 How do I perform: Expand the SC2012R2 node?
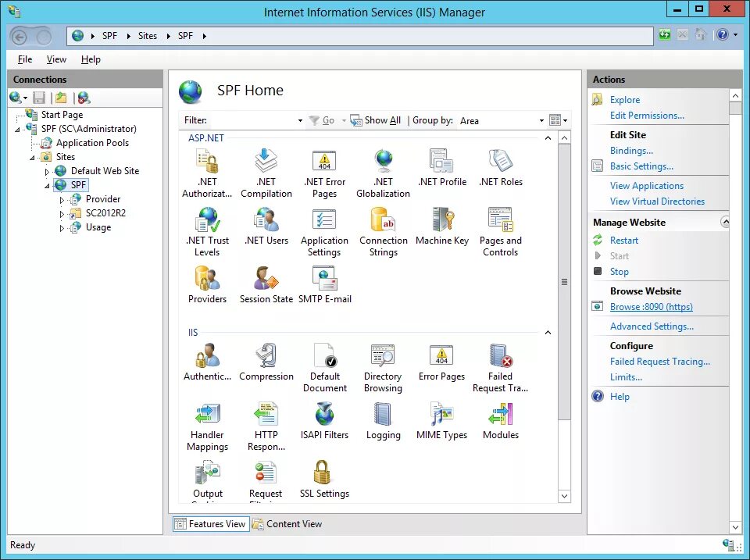tap(62, 214)
